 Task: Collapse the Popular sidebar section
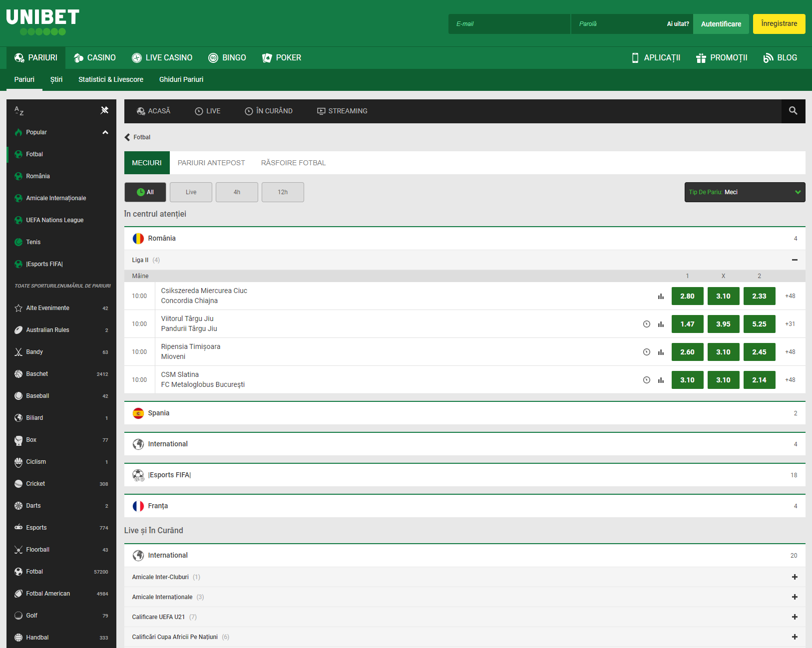point(105,132)
